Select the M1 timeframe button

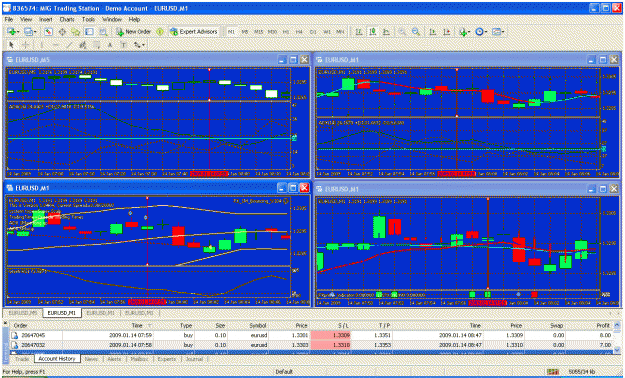click(x=231, y=32)
